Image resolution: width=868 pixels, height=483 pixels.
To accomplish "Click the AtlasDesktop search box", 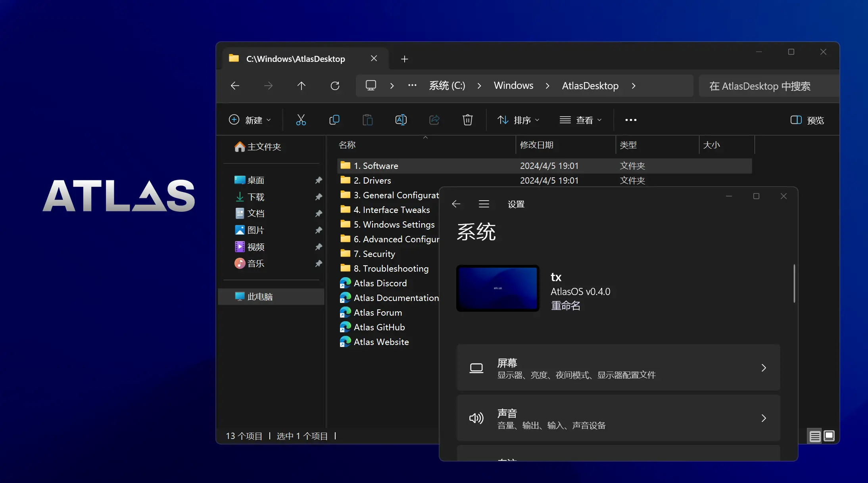I will [x=769, y=86].
